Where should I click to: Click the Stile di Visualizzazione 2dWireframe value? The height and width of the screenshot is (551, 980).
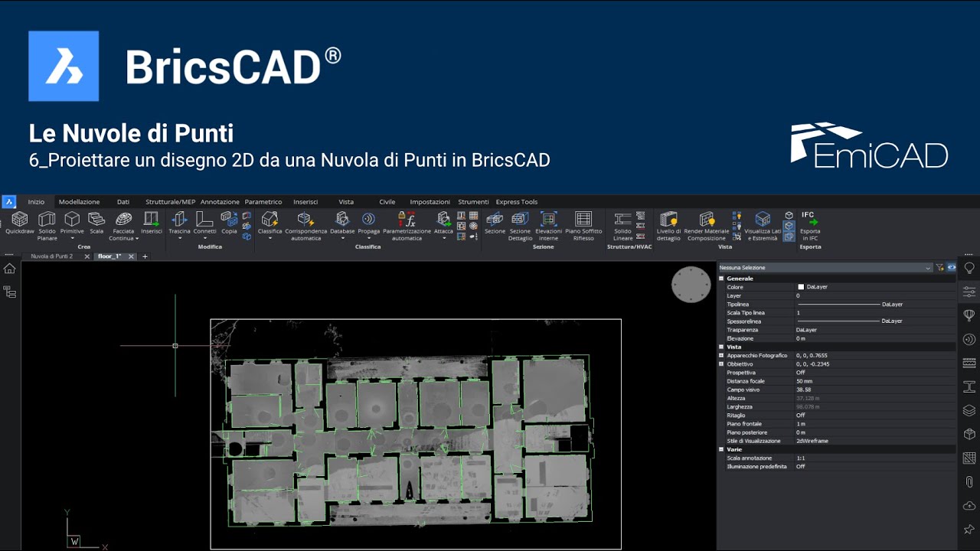click(812, 441)
